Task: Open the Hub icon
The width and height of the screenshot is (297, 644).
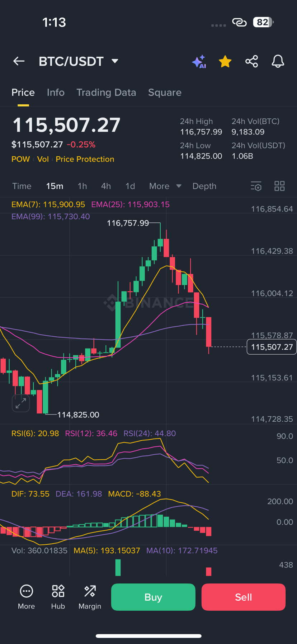Action: [58, 597]
